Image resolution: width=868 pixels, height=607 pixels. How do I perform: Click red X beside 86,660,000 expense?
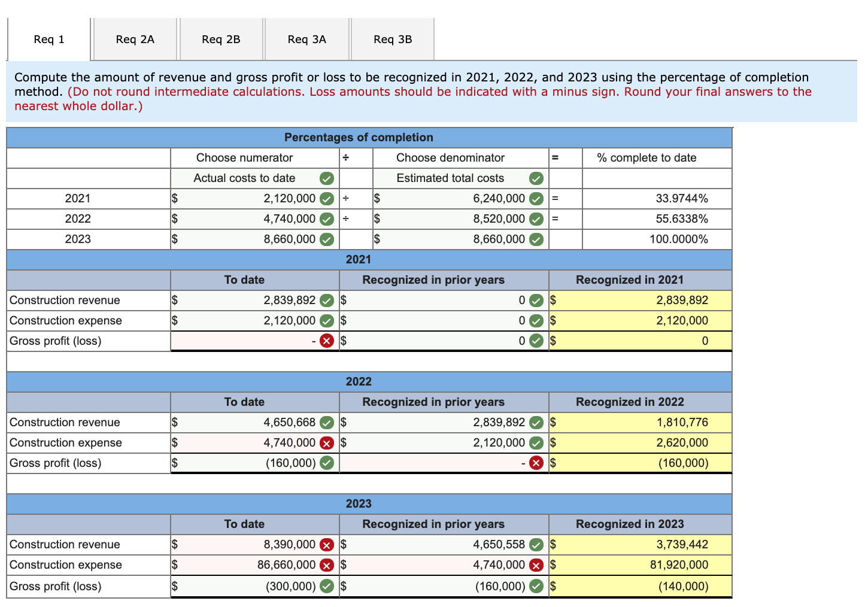point(326,565)
